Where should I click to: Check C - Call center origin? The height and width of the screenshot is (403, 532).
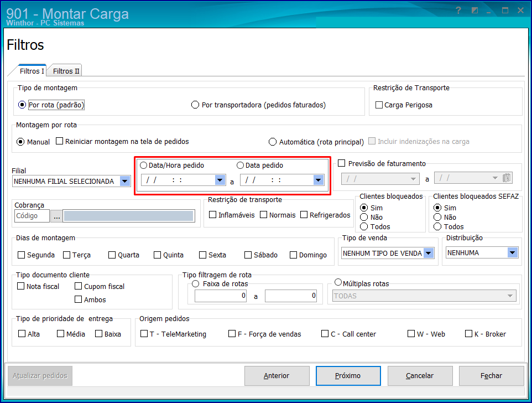(x=325, y=334)
